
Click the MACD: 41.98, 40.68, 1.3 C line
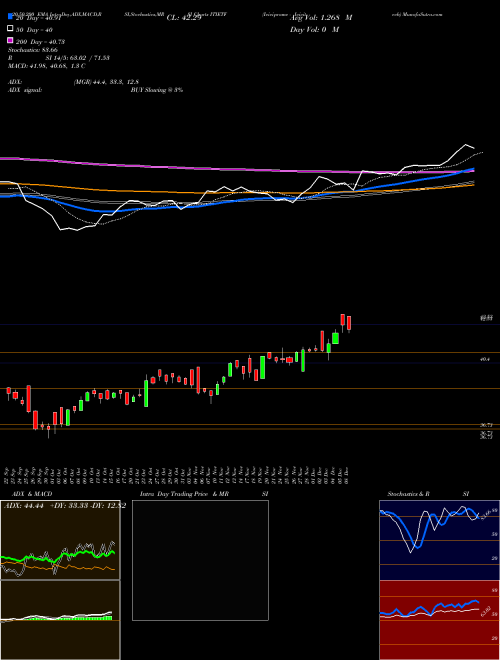pyautogui.click(x=47, y=66)
